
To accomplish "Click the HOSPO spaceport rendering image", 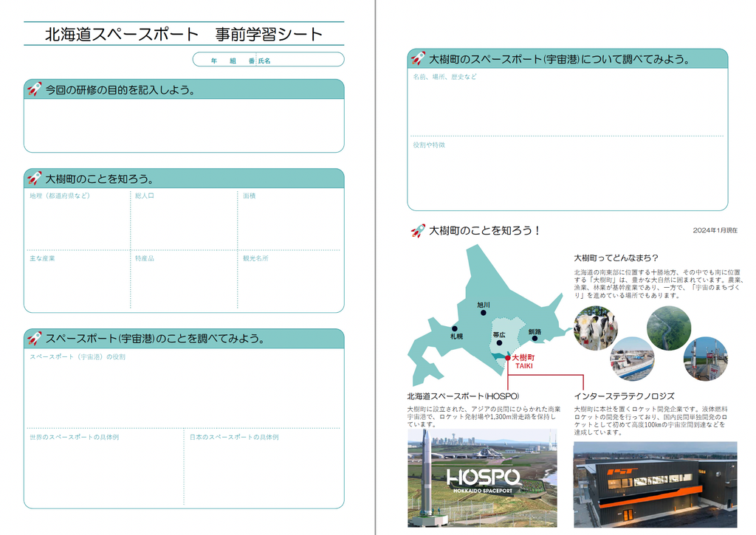I will pyautogui.click(x=482, y=478).
